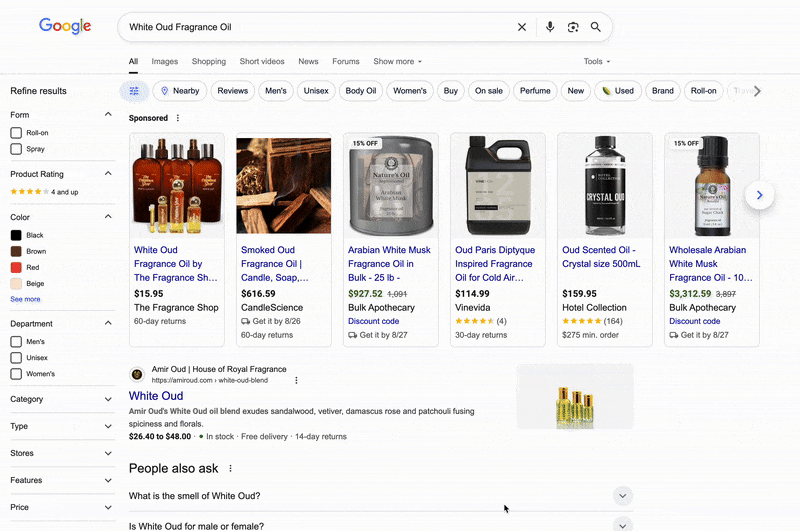Viewport: 800px width, 531px height.
Task: Open Sponsored three-dot options menu
Action: (178, 118)
